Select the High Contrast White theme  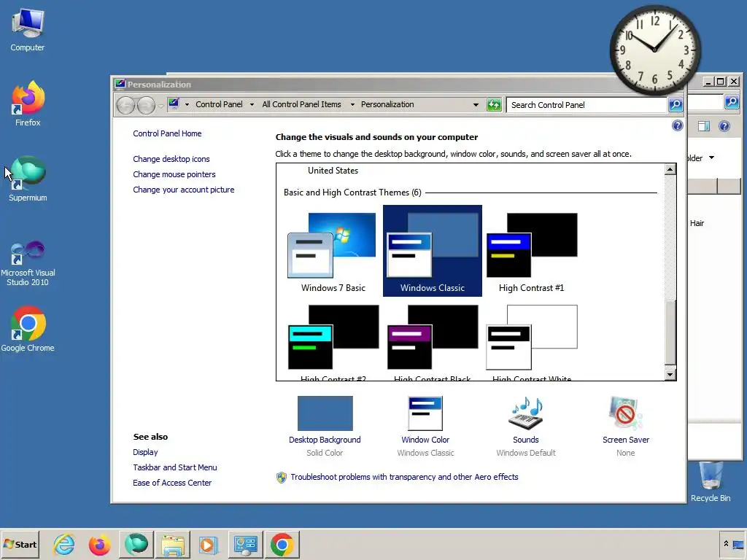531,342
